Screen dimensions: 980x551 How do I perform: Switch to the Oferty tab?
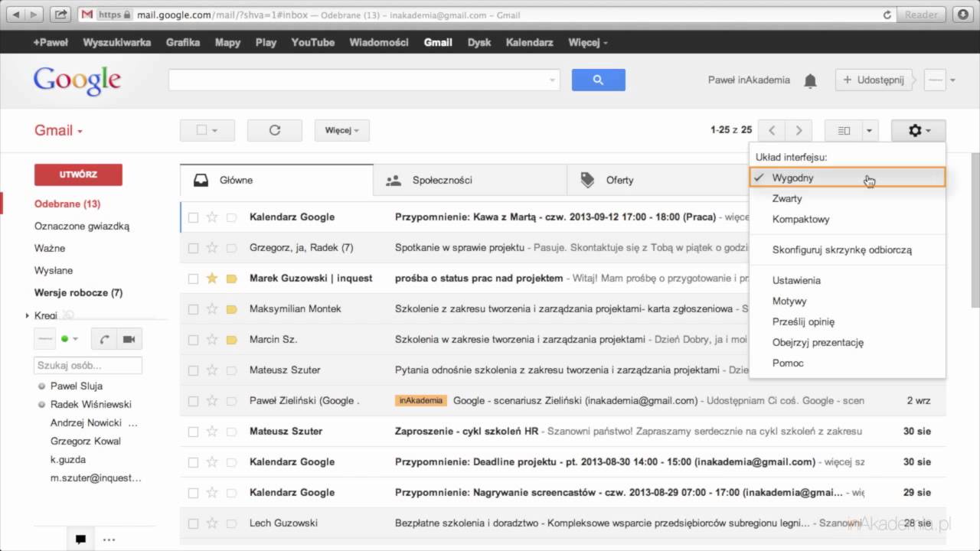pyautogui.click(x=658, y=180)
